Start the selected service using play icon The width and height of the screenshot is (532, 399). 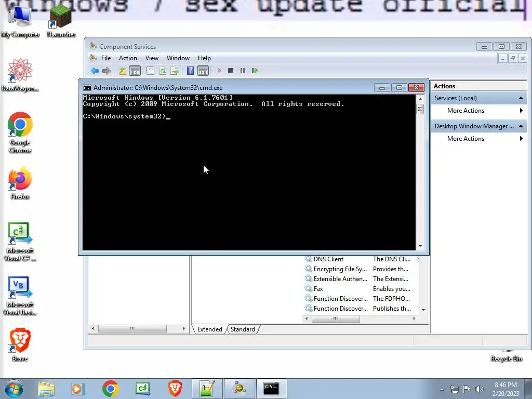[x=219, y=71]
